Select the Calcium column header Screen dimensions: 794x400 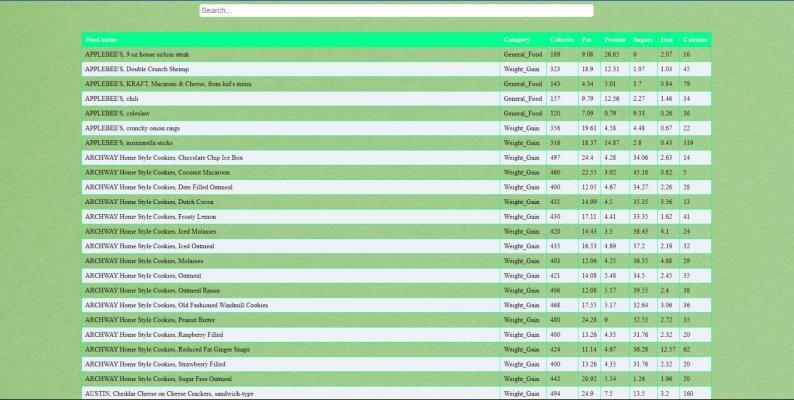pyautogui.click(x=695, y=39)
